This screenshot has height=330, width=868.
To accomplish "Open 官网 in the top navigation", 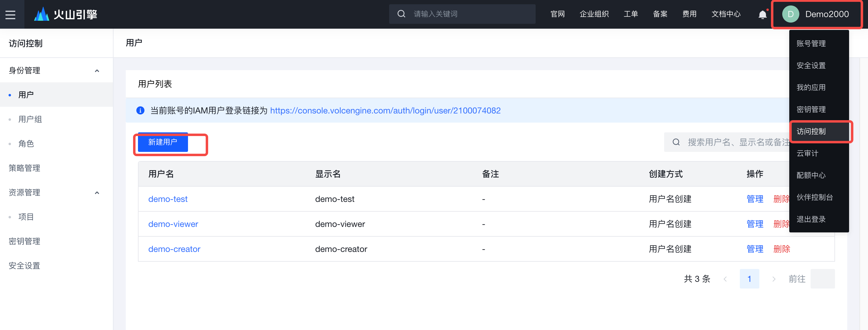I will click(557, 14).
